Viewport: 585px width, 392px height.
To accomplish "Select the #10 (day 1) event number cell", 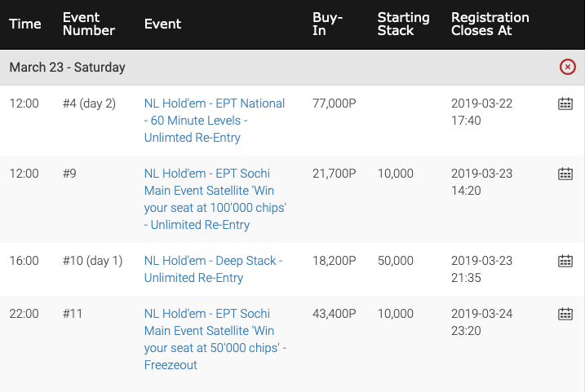I will tap(92, 261).
